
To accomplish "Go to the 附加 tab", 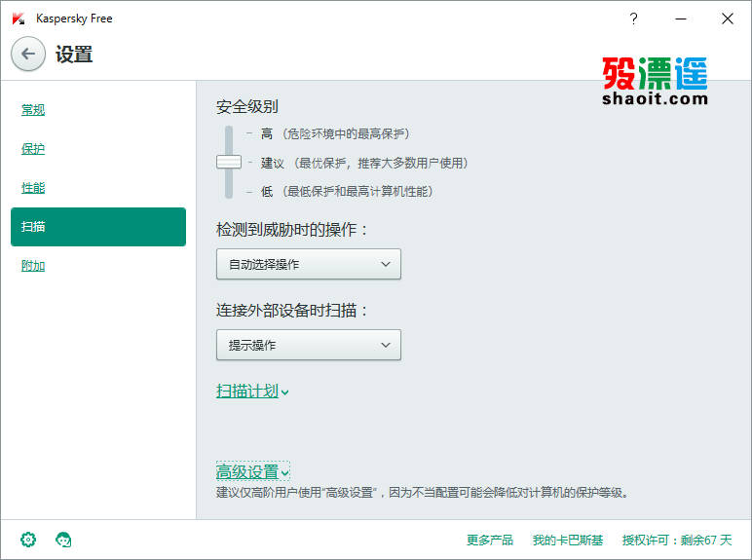I will point(33,266).
